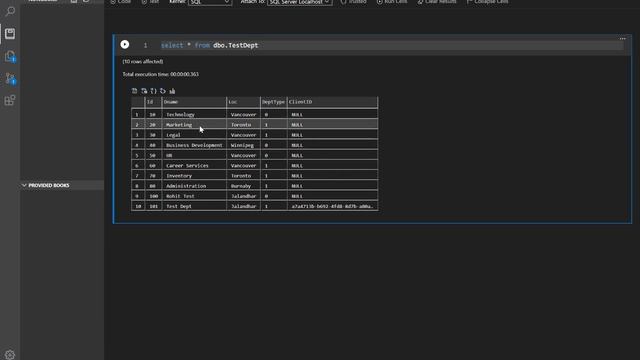640x360 pixels.
Task: Select the Id value 101 cell
Action: (x=153, y=206)
